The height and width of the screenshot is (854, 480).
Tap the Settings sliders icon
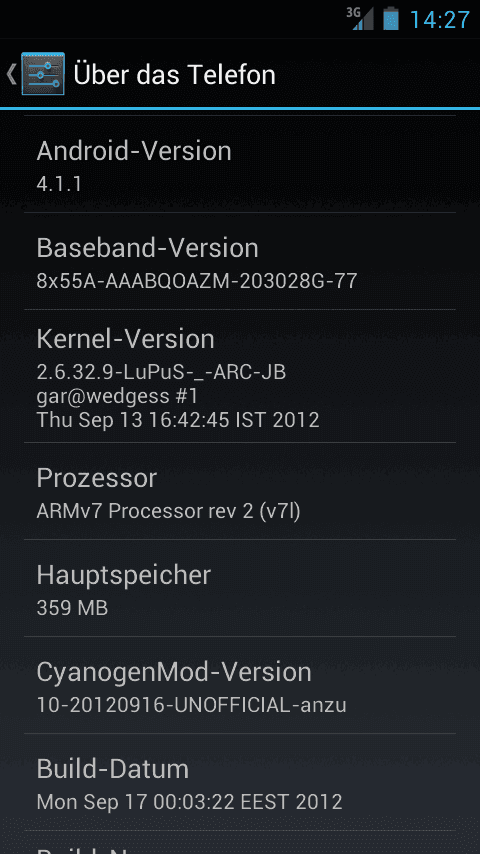[43, 74]
